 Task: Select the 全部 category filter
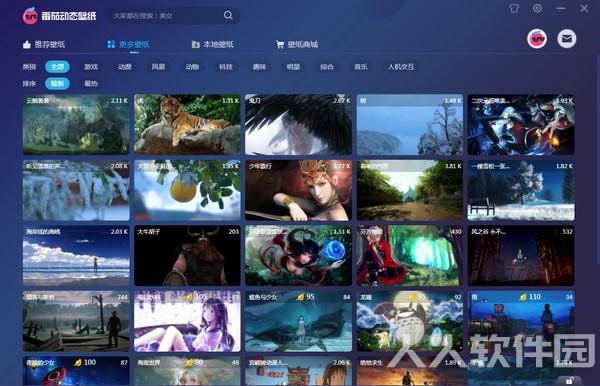coord(57,67)
